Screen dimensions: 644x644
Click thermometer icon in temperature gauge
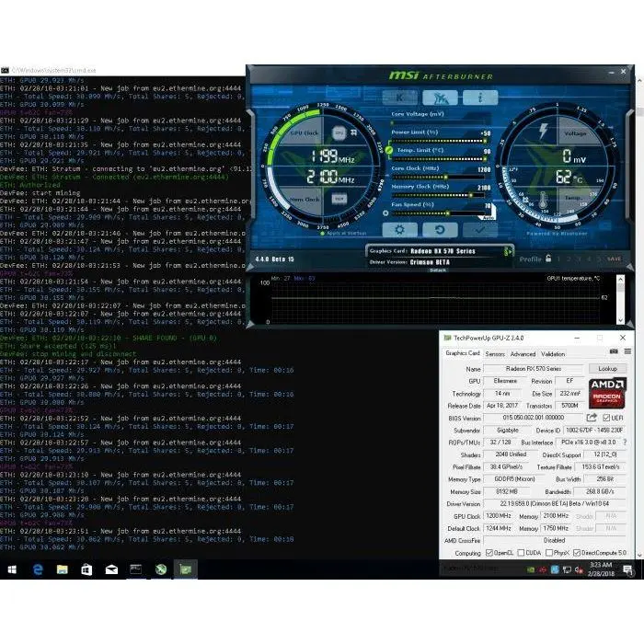pyautogui.click(x=543, y=200)
